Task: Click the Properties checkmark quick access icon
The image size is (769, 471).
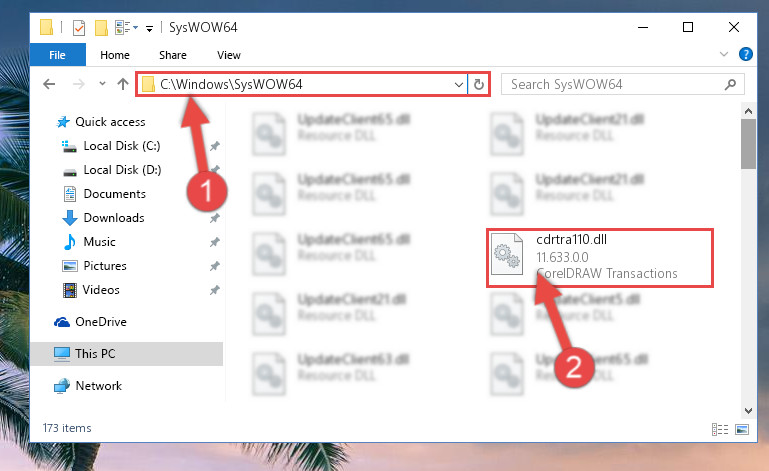Action: pos(78,27)
